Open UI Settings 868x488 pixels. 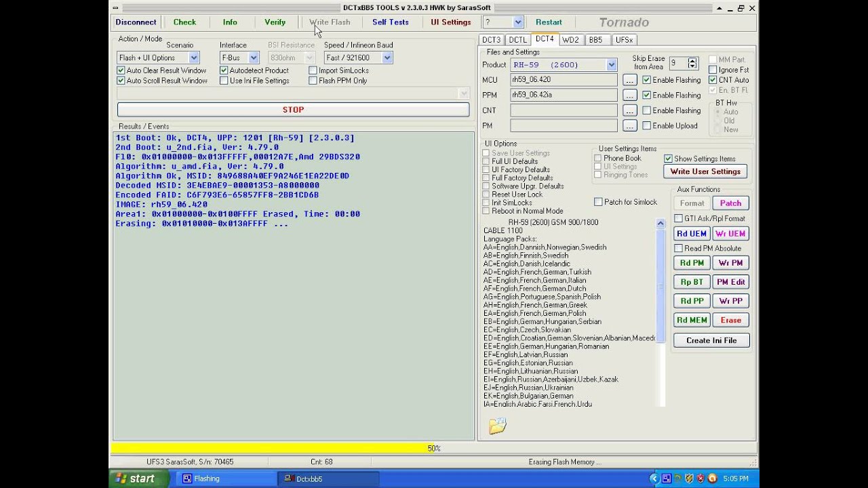[451, 22]
